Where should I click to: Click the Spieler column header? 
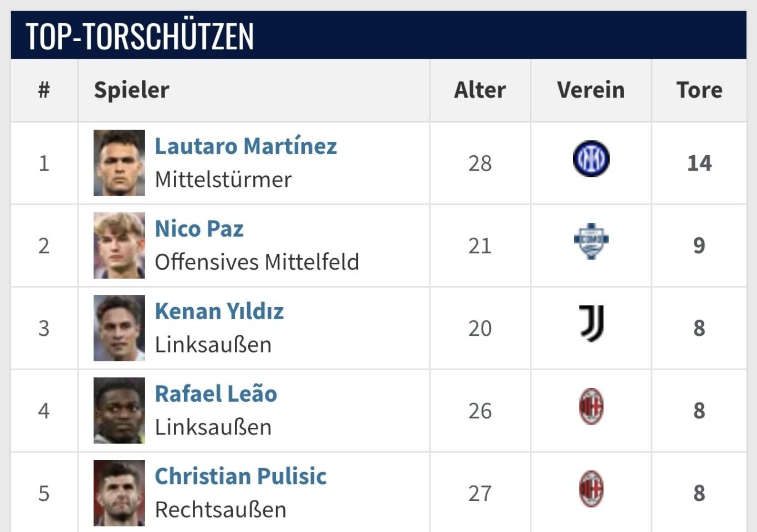[x=131, y=90]
